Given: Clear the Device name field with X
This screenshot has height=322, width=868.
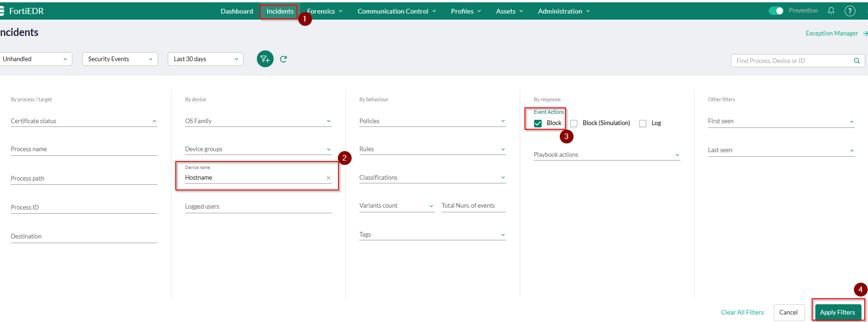Looking at the screenshot, I should coord(329,178).
